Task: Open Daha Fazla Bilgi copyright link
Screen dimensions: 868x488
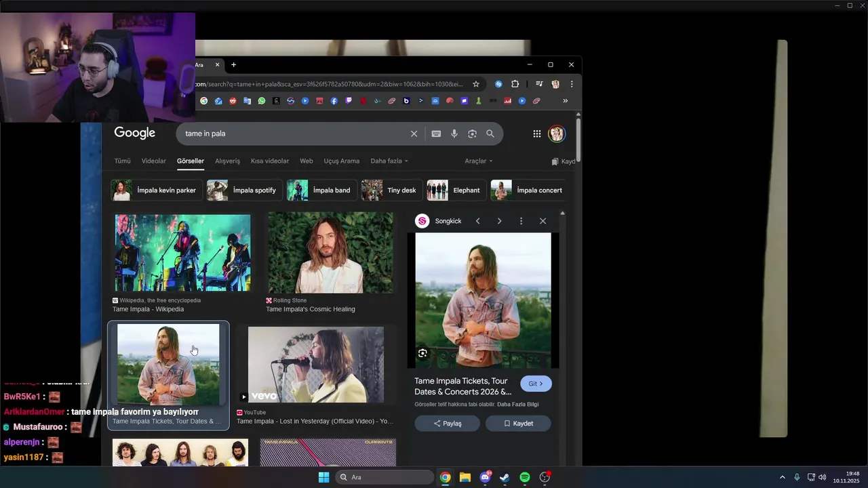Action: tap(518, 405)
